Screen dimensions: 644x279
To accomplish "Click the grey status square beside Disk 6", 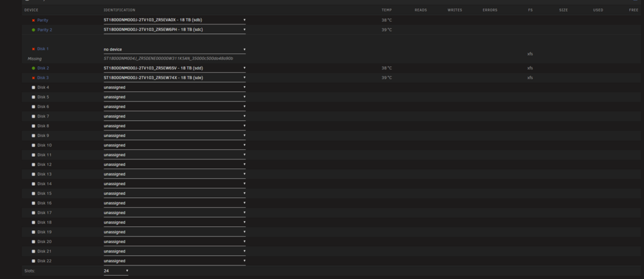I will click(x=33, y=107).
